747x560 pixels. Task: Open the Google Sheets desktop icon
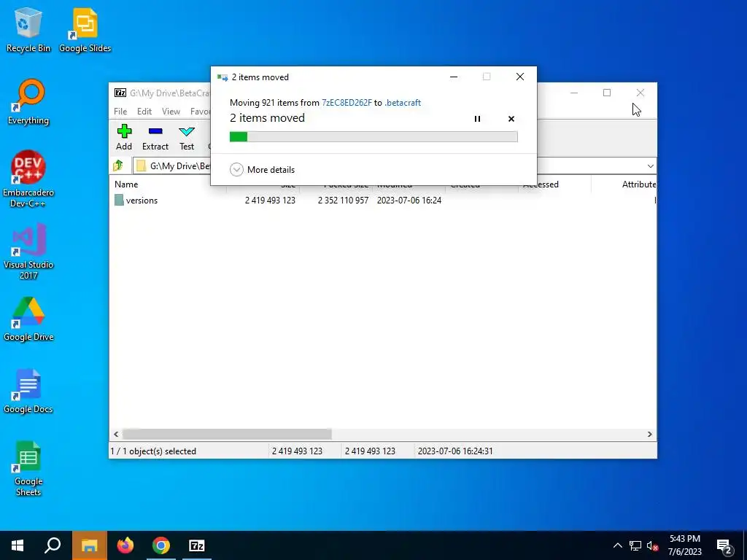coord(28,469)
